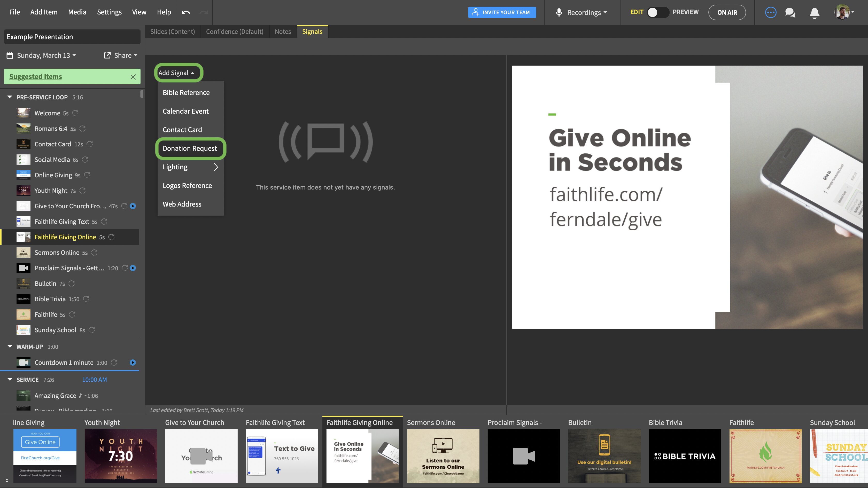
Task: Click the Recordings microphone icon
Action: pyautogui.click(x=559, y=12)
